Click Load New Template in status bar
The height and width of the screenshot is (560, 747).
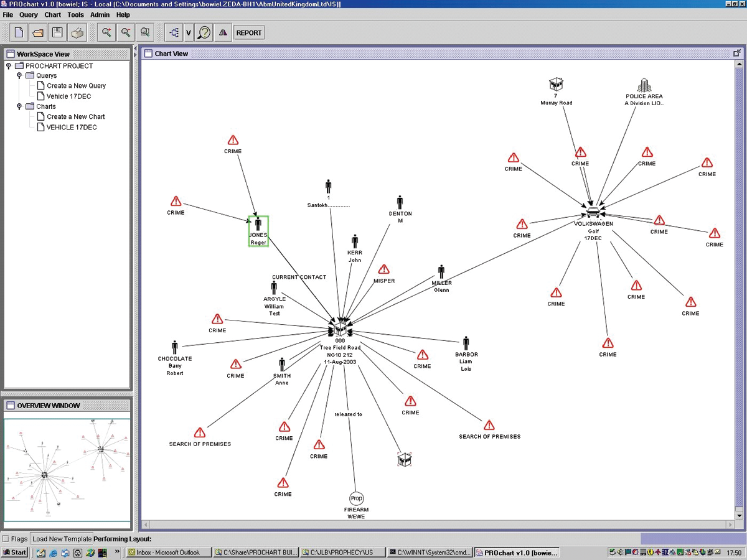point(62,539)
